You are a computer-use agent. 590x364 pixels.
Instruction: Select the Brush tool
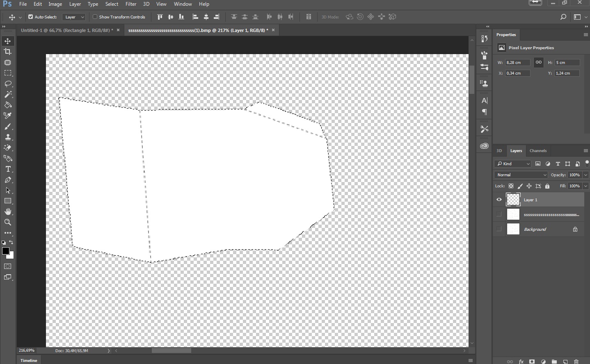click(x=8, y=126)
